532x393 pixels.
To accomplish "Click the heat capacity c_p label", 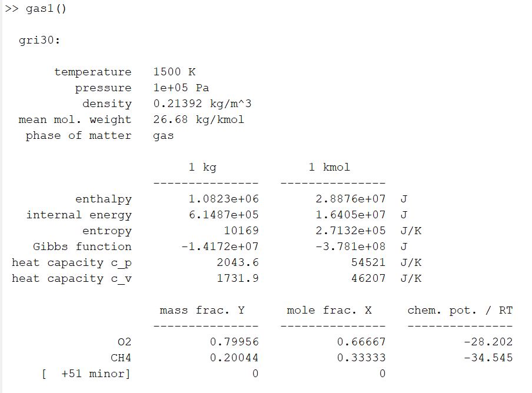I will [72, 262].
